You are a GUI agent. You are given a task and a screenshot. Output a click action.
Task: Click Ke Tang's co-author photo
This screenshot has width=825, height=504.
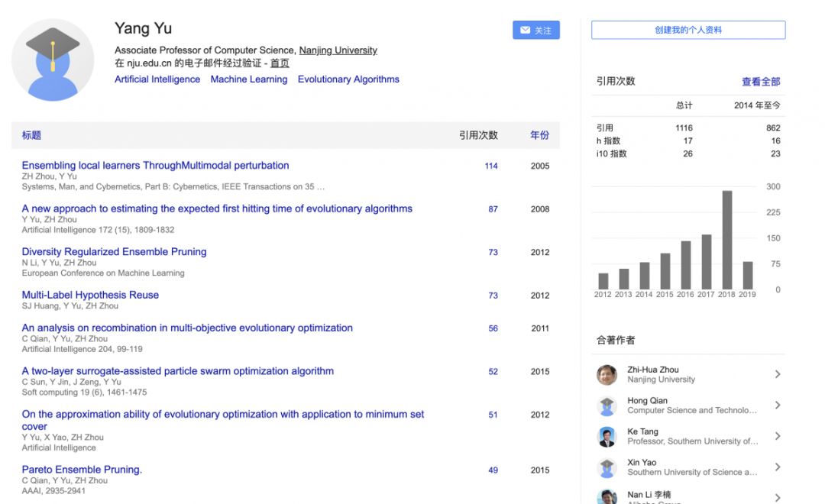pyautogui.click(x=607, y=436)
